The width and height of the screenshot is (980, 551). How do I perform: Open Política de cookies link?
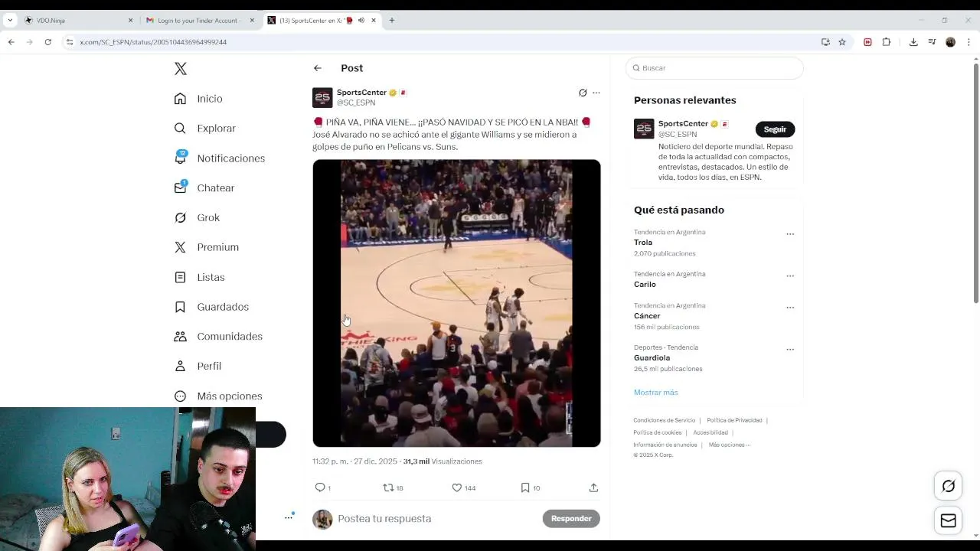click(657, 432)
